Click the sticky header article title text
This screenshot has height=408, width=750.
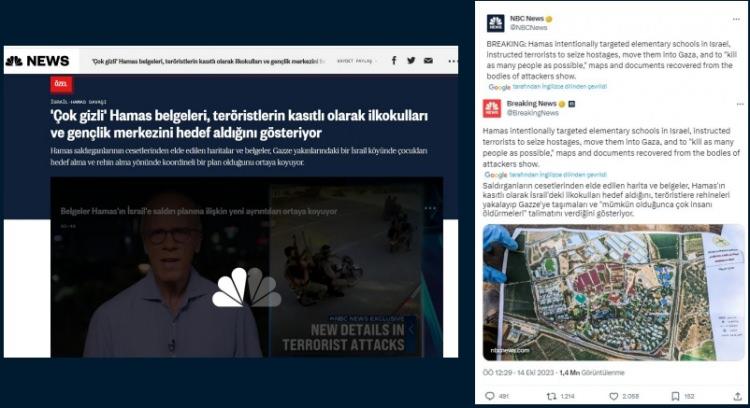209,61
